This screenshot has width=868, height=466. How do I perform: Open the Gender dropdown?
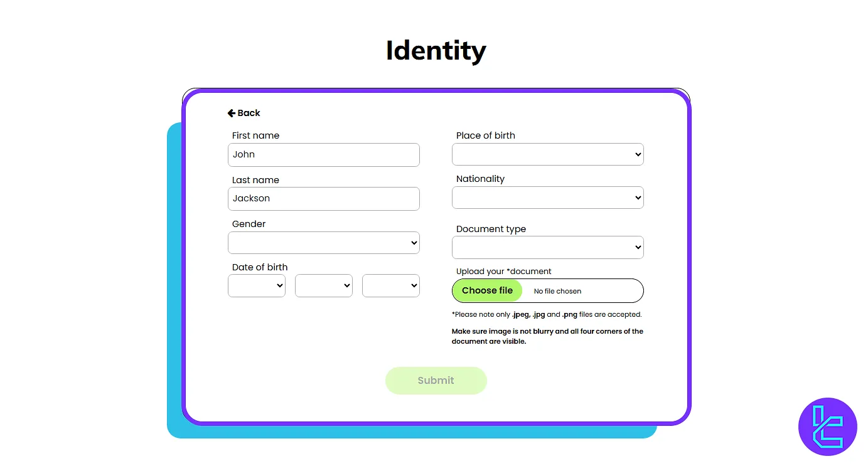pos(324,243)
